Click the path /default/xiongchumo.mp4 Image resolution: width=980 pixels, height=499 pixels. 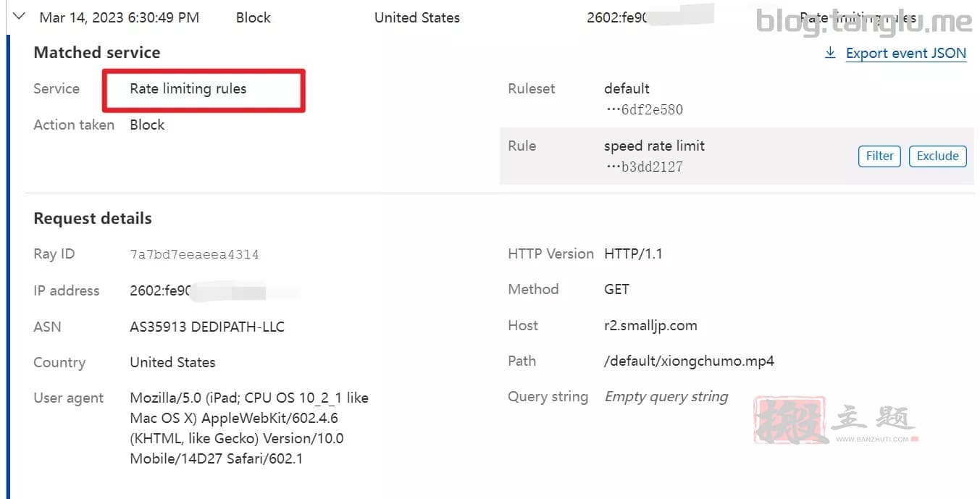pyautogui.click(x=689, y=361)
